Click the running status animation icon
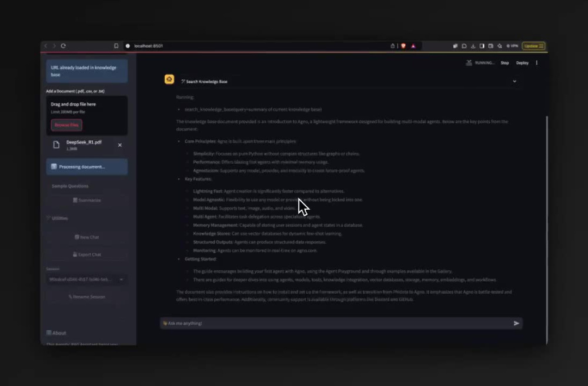Screen dimensions: 588x386 [469, 63]
